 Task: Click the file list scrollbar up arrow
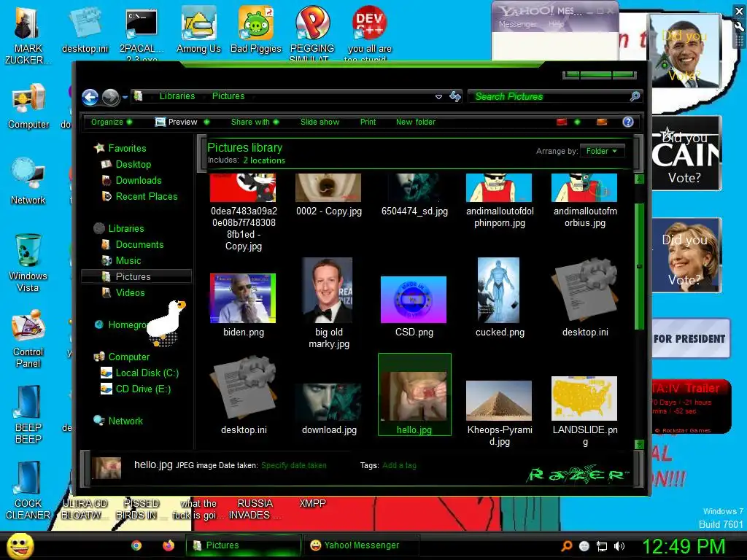tap(639, 179)
